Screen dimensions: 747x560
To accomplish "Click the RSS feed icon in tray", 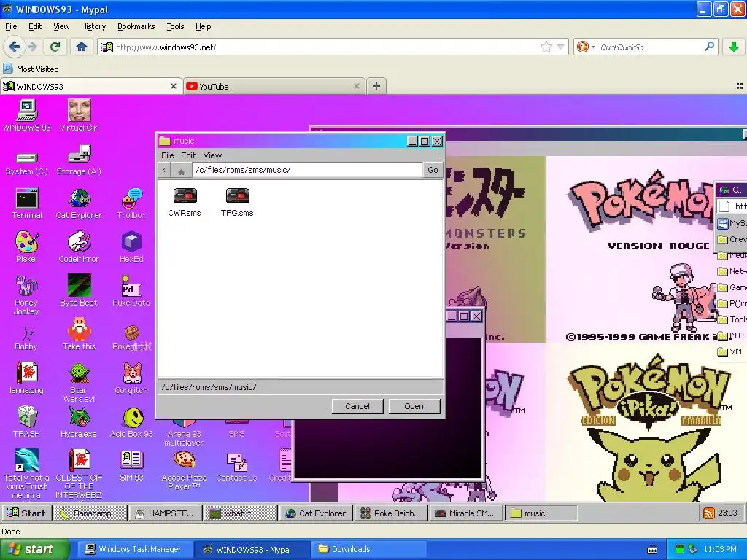I will 708,513.
